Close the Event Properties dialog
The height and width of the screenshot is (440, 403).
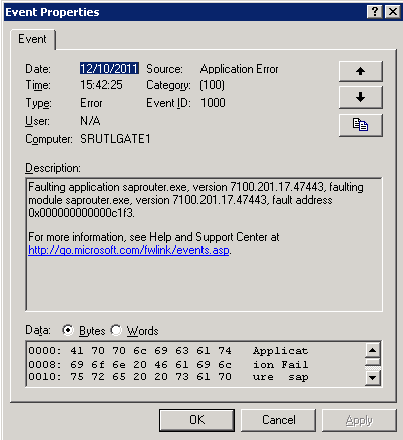(393, 12)
